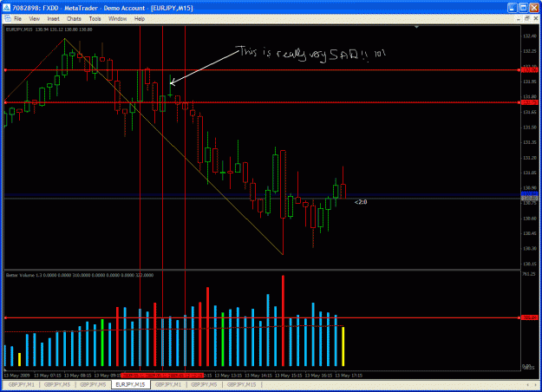Open the File menu

17,19
